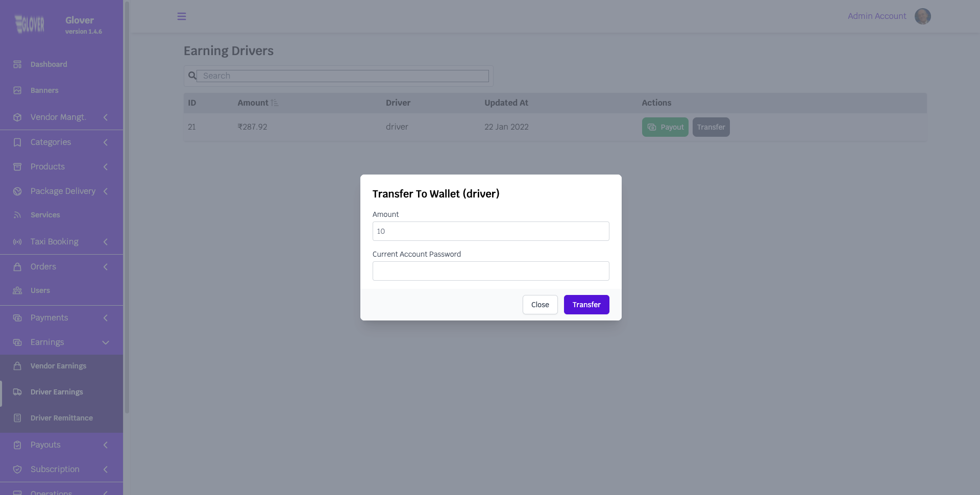The height and width of the screenshot is (495, 980).
Task: Close the Transfer To Wallet dialog
Action: [540, 305]
